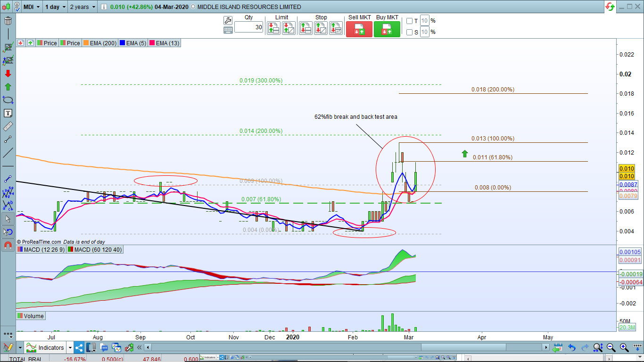644x362 pixels.
Task: Click the redo arrow icon
Action: tap(585, 347)
